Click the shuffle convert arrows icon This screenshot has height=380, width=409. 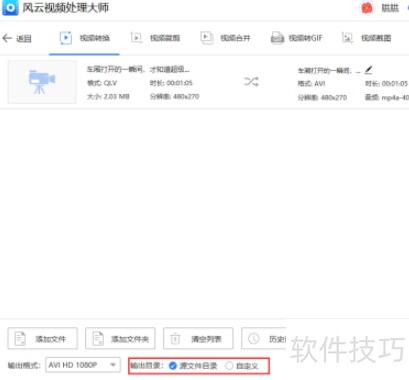coord(251,81)
